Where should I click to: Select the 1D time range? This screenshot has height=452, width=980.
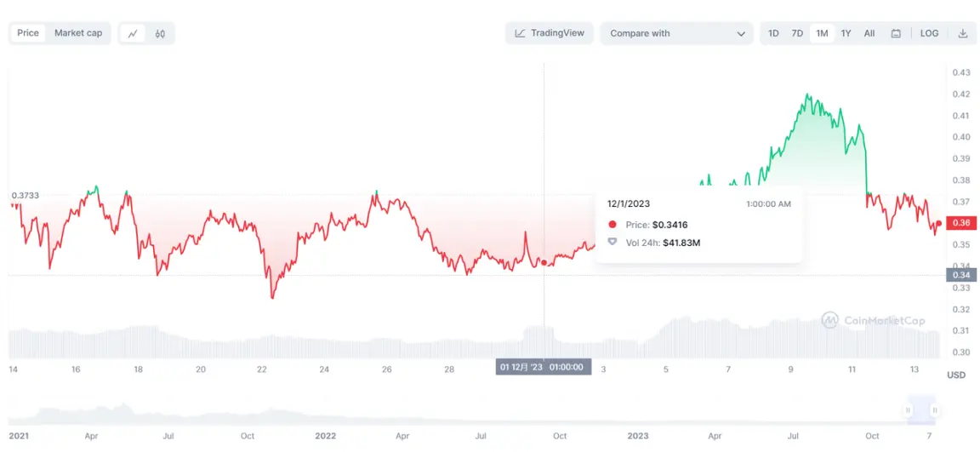pyautogui.click(x=773, y=33)
